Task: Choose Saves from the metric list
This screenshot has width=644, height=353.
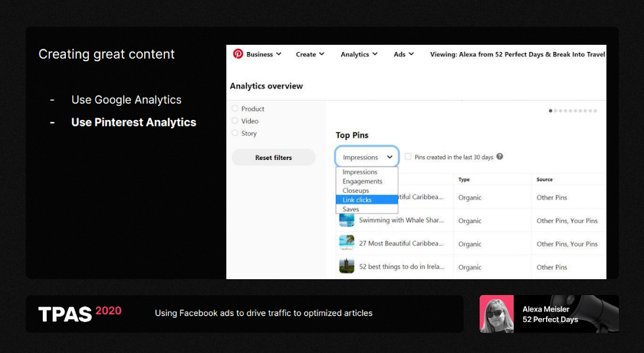Action: tap(351, 209)
